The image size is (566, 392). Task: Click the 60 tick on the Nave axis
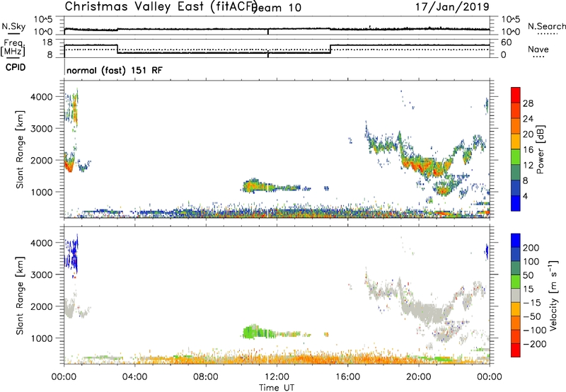tap(507, 42)
